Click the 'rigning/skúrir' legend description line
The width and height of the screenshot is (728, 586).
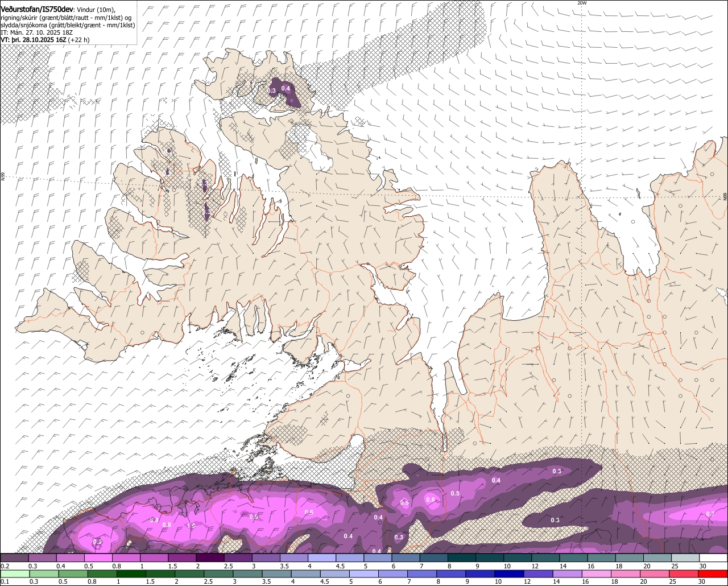(x=67, y=18)
